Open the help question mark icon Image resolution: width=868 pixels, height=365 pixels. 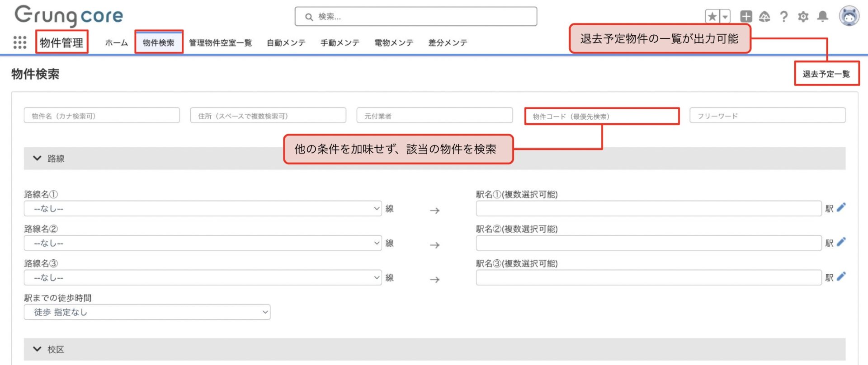click(x=783, y=17)
